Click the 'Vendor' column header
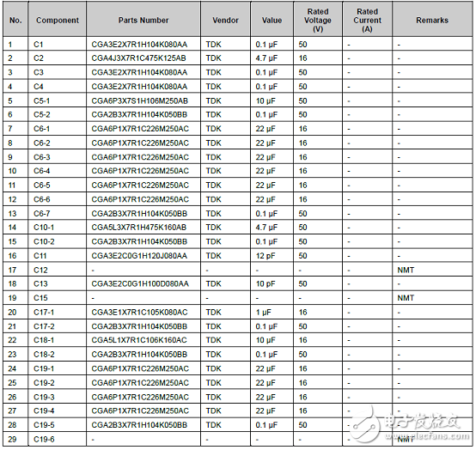Image resolution: width=476 pixels, height=450 pixels. coord(226,20)
